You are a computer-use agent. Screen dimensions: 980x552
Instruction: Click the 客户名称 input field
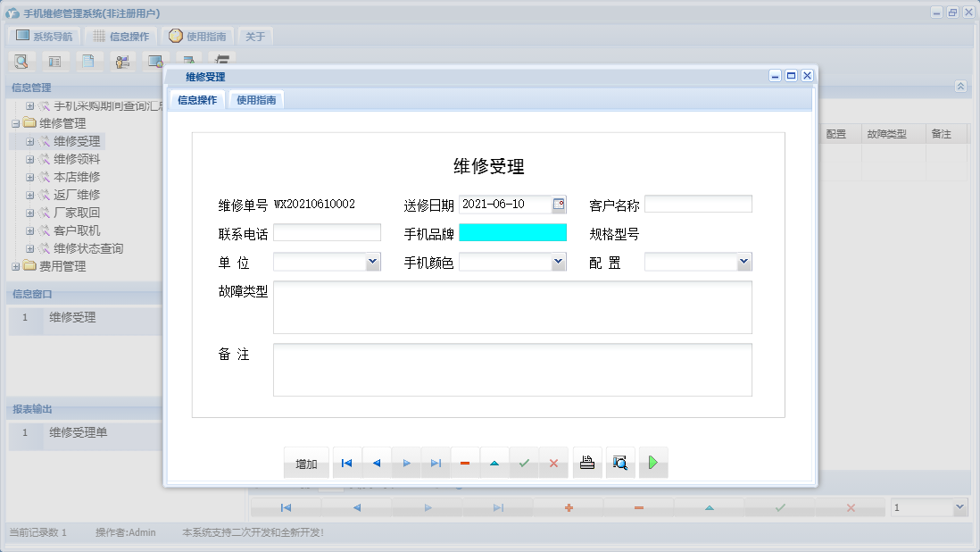pos(698,205)
